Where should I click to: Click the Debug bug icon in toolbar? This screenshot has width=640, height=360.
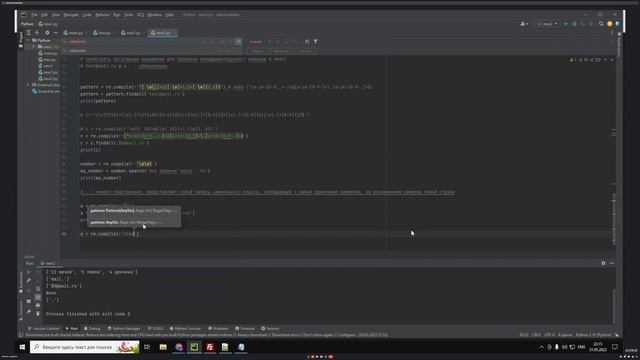coord(574,24)
